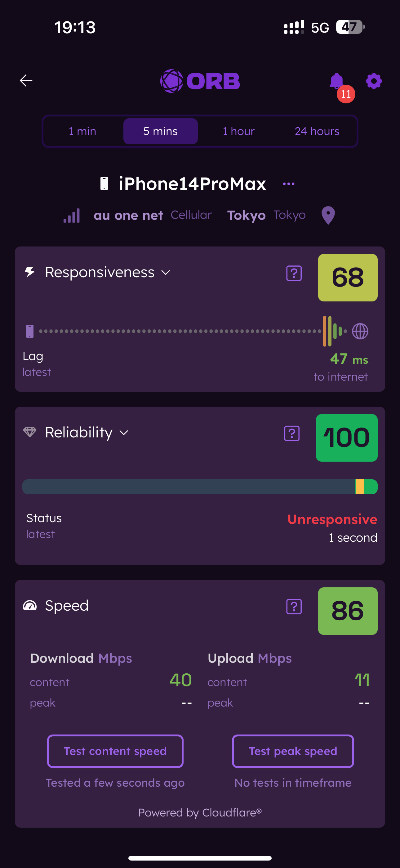Select the 5 mins timeframe
The height and width of the screenshot is (868, 400).
tap(160, 131)
